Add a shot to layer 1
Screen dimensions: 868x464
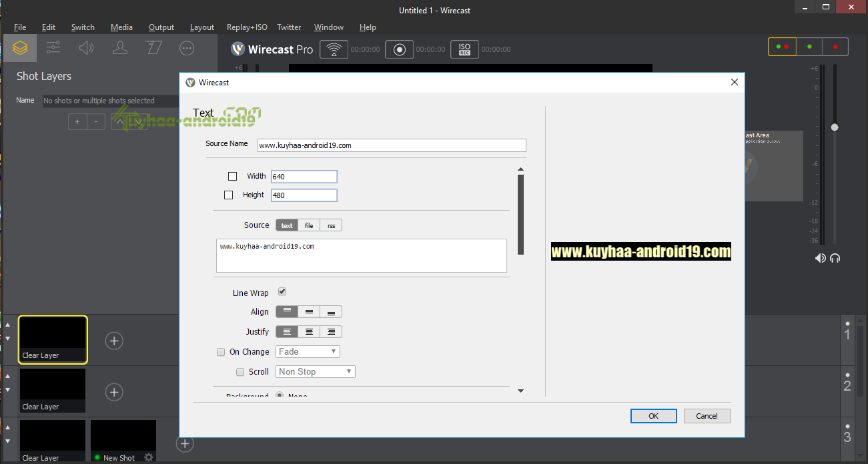[114, 341]
